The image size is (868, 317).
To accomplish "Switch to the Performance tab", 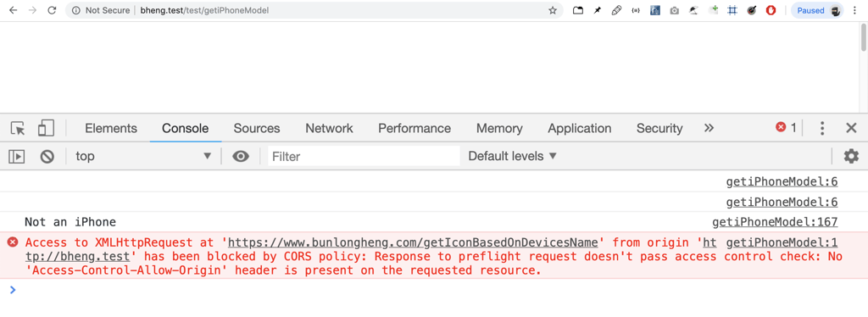I will [415, 128].
